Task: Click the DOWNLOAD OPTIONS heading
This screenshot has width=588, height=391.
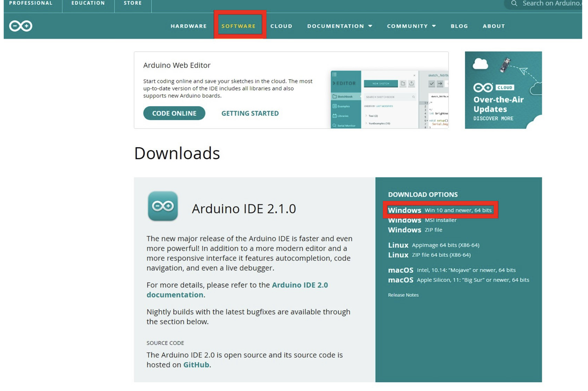Action: 423,194
